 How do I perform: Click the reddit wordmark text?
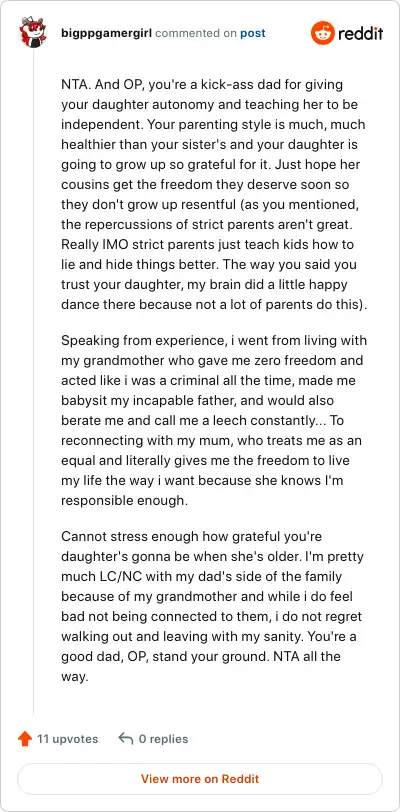point(361,34)
